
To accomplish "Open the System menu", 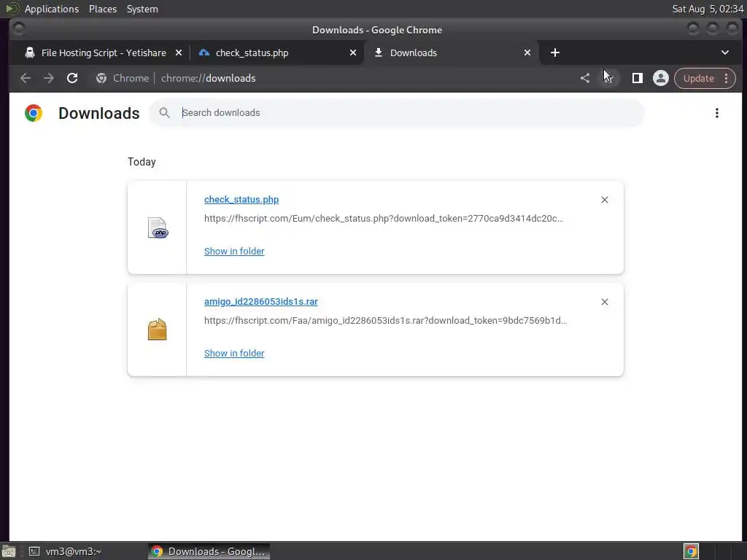I will [x=142, y=9].
